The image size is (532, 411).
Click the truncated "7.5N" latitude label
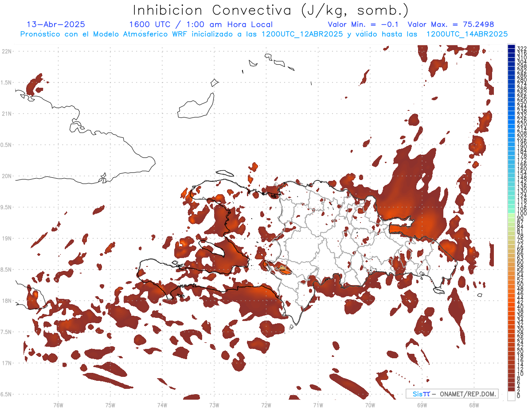6,332
